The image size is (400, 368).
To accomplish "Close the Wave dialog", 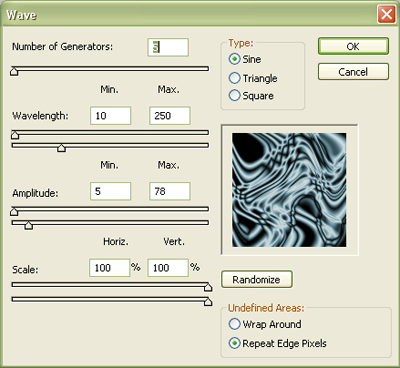I will [x=386, y=15].
